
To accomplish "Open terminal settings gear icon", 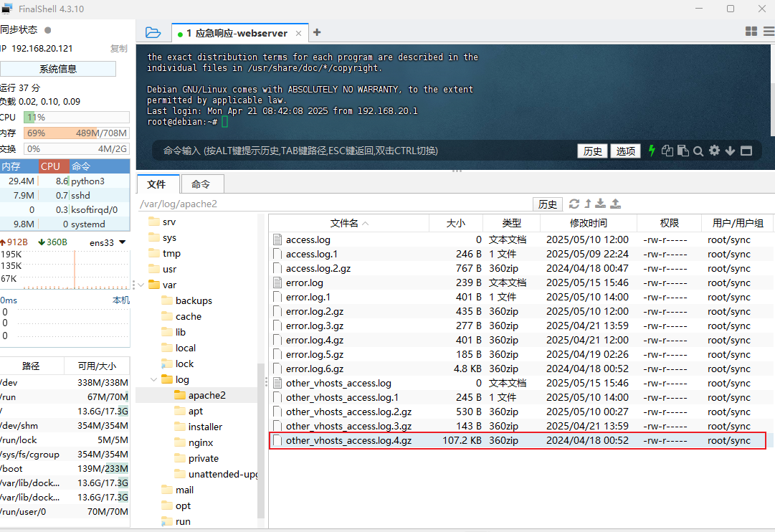I will [x=714, y=151].
